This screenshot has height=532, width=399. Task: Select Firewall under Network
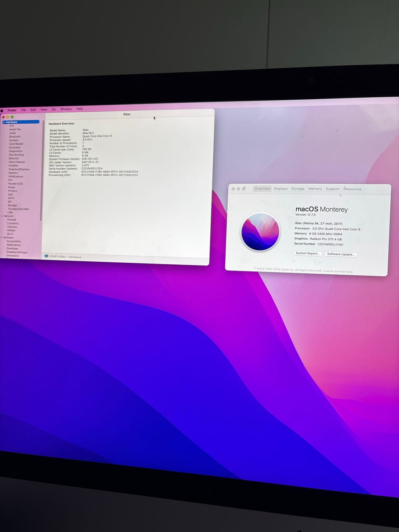tap(12, 220)
